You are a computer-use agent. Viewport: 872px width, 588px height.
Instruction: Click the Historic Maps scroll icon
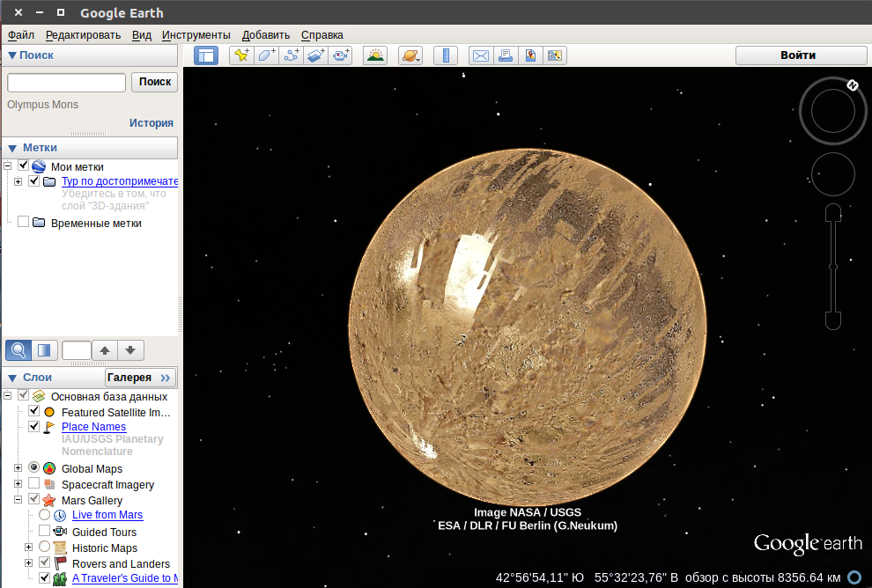tap(60, 548)
